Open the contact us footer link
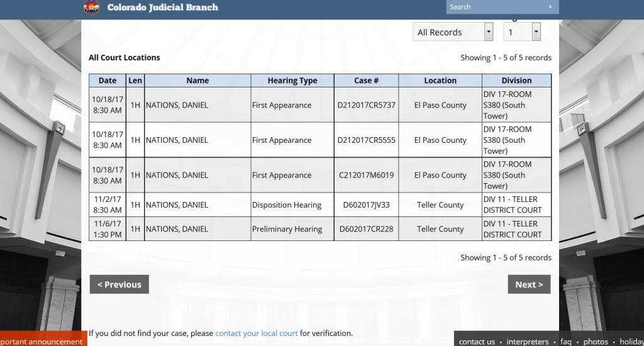The image size is (644, 346). tap(477, 342)
